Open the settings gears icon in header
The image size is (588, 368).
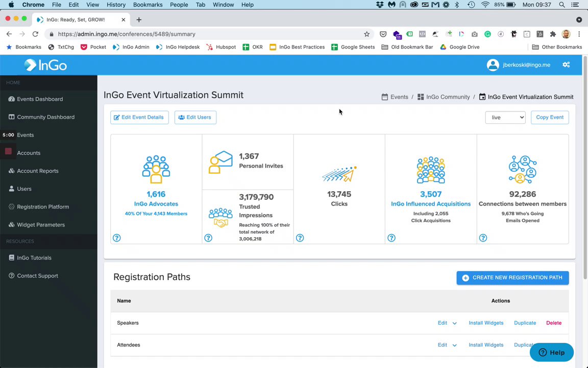[566, 64]
